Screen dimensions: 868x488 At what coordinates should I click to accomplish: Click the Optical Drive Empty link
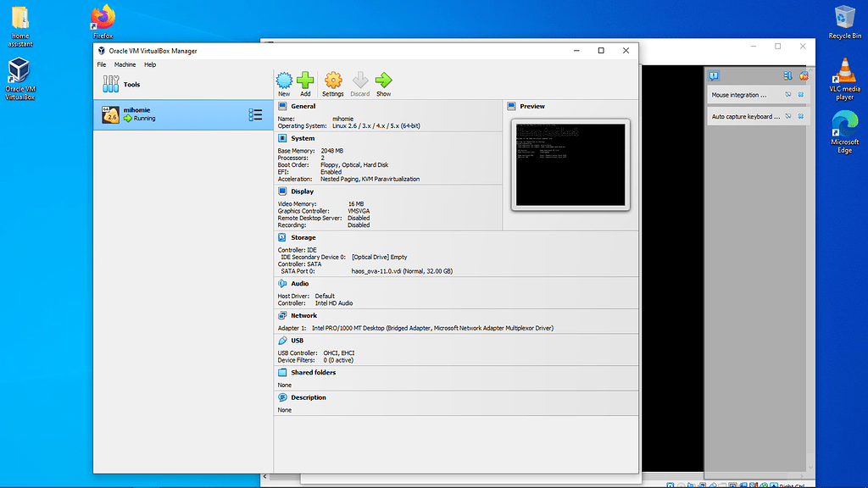point(380,257)
